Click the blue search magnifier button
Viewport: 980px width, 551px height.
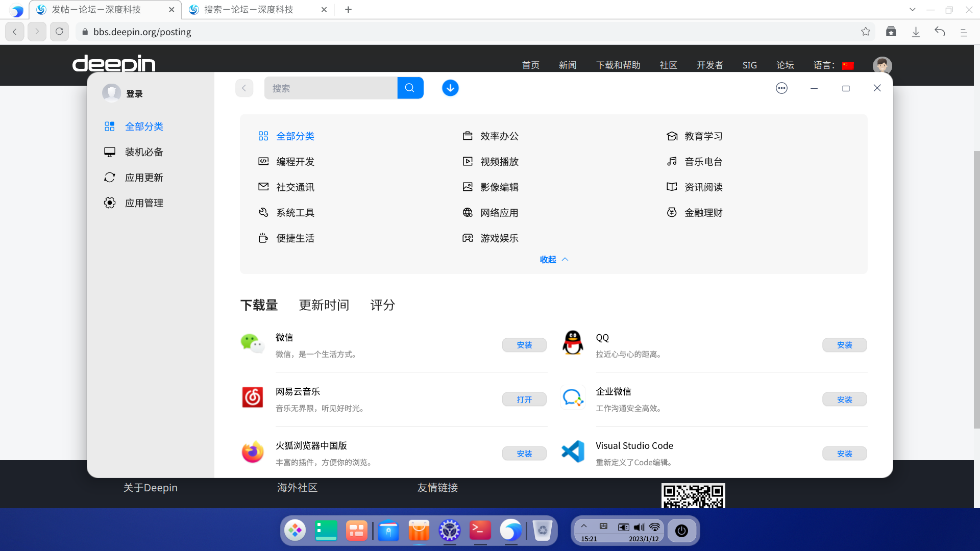tap(410, 88)
